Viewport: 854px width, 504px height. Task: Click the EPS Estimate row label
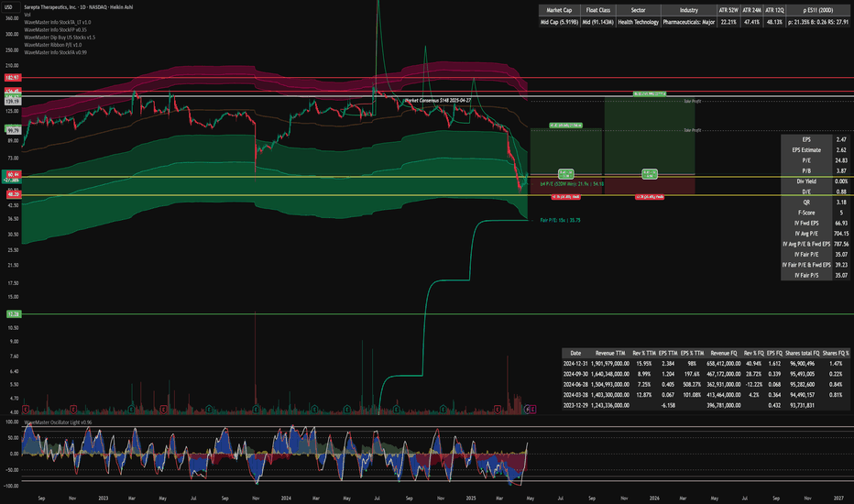pos(806,150)
